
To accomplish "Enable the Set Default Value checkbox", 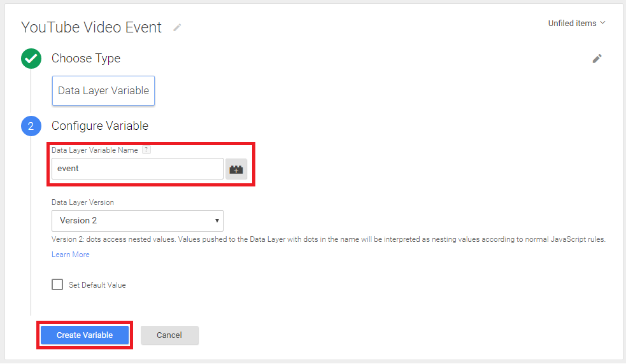I will (x=57, y=284).
